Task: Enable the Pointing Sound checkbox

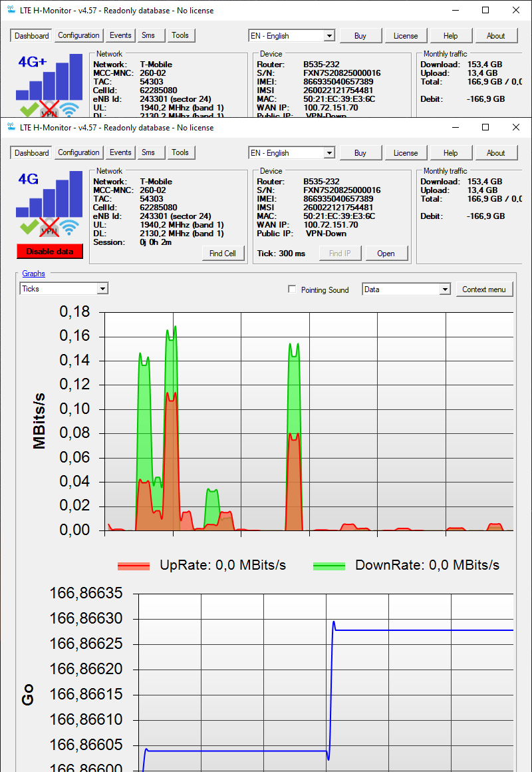Action: tap(292, 289)
